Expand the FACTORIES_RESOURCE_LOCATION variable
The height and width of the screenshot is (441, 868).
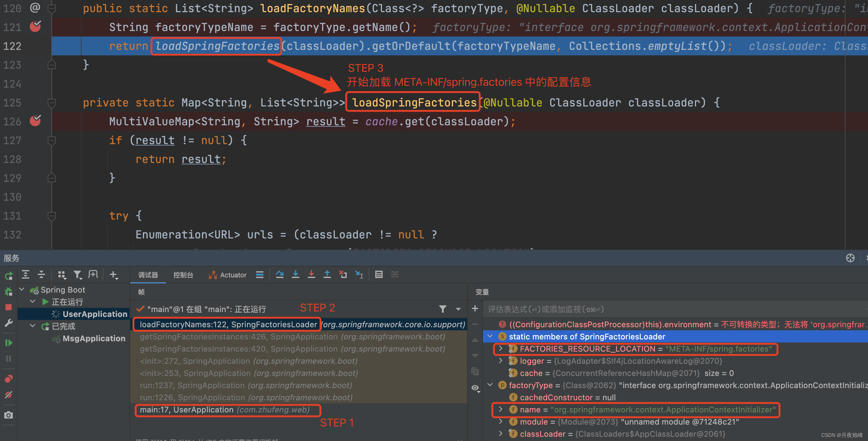point(501,349)
